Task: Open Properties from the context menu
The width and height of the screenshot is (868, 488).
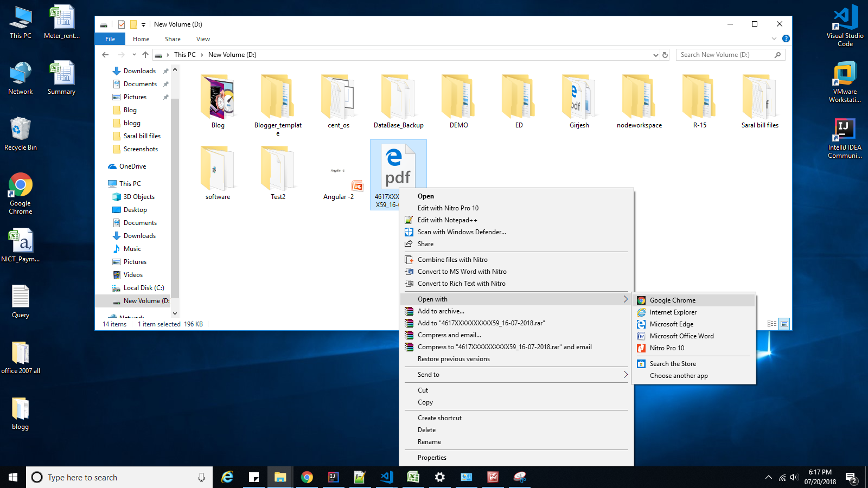Action: click(516, 458)
